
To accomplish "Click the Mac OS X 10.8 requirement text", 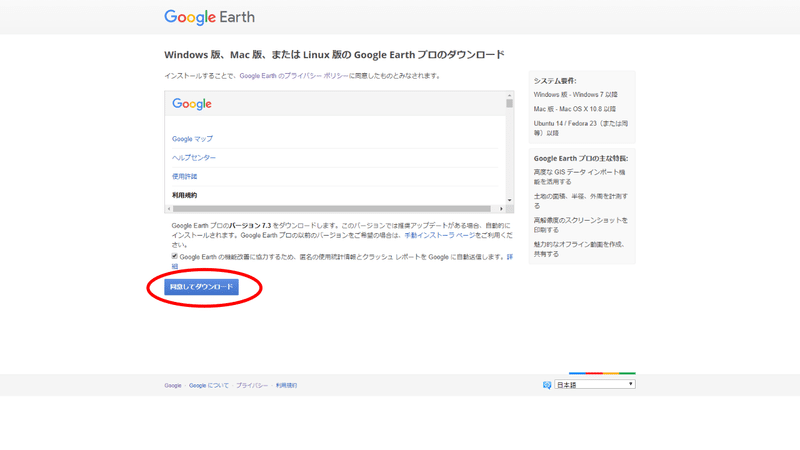I will pyautogui.click(x=574, y=109).
